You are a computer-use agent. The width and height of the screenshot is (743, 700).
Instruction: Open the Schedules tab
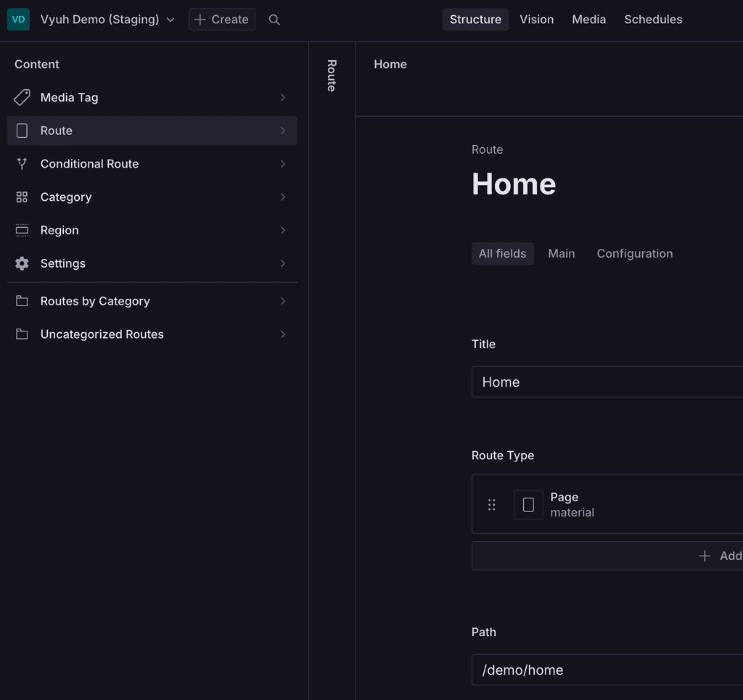click(x=652, y=20)
